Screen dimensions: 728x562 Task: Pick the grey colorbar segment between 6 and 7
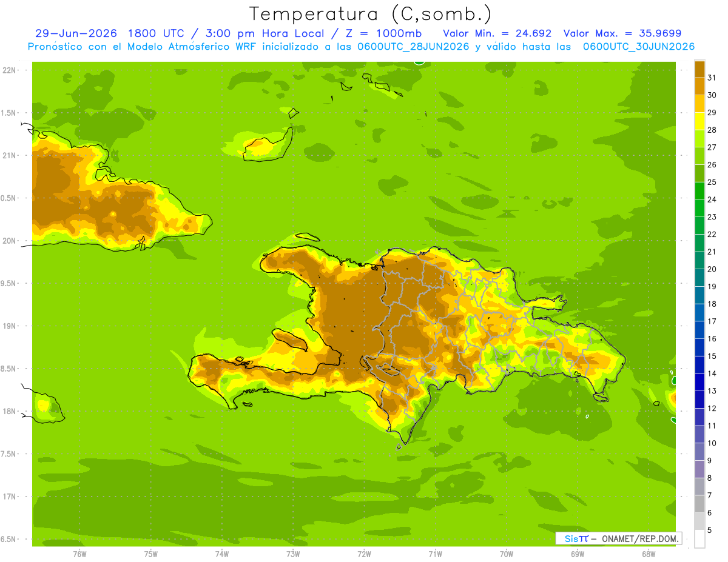tap(699, 504)
